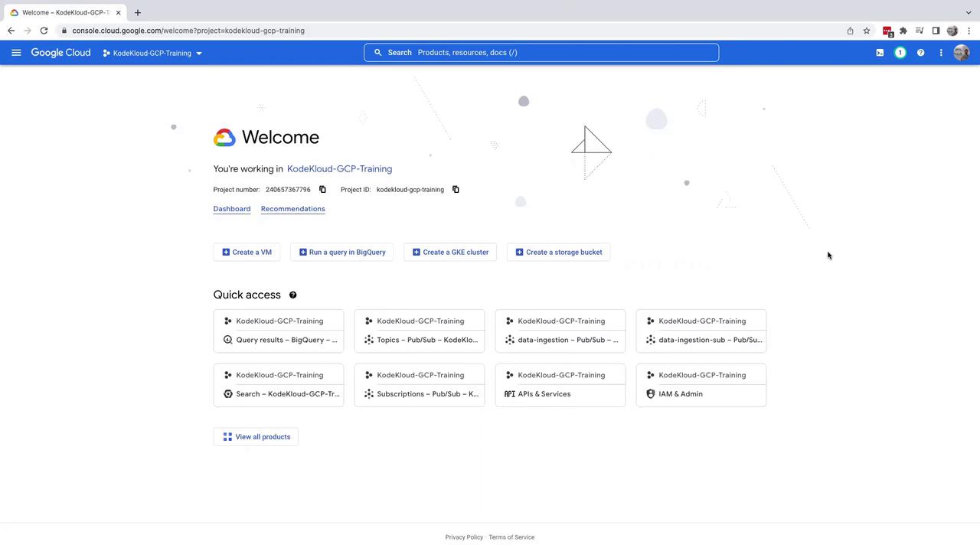Click the Chrome profile avatar in the toolbar
Image resolution: width=980 pixels, height=551 pixels.
point(952,31)
